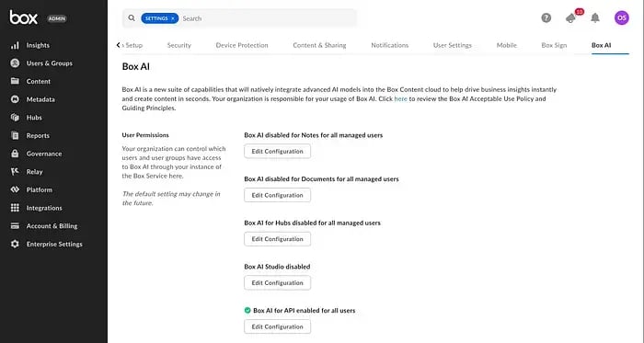
Task: Select the Box AI tab
Action: coord(602,45)
